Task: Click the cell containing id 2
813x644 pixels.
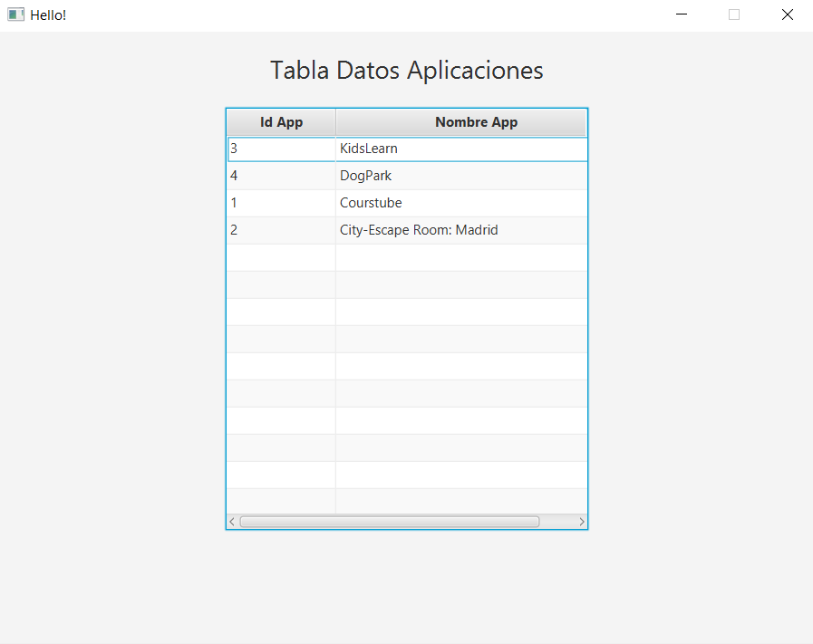Action: (x=281, y=230)
